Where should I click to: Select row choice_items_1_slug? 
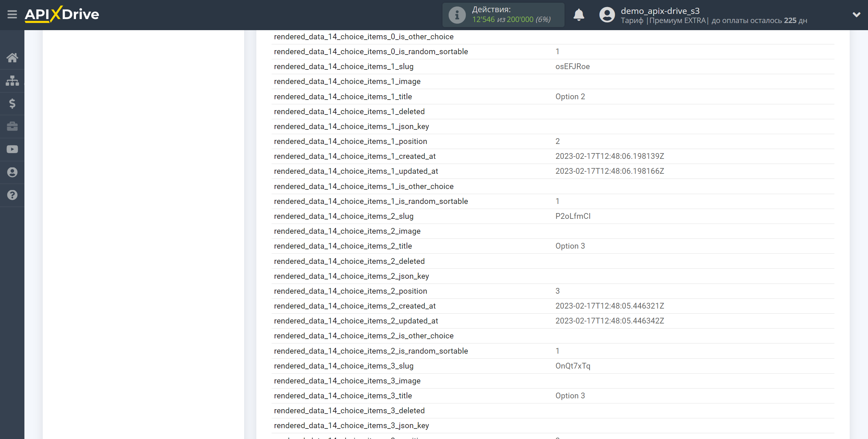(553, 66)
